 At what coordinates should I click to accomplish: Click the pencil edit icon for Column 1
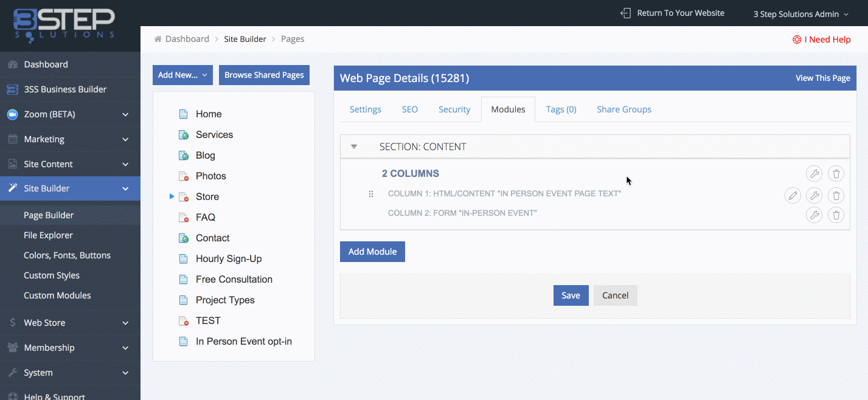(792, 195)
